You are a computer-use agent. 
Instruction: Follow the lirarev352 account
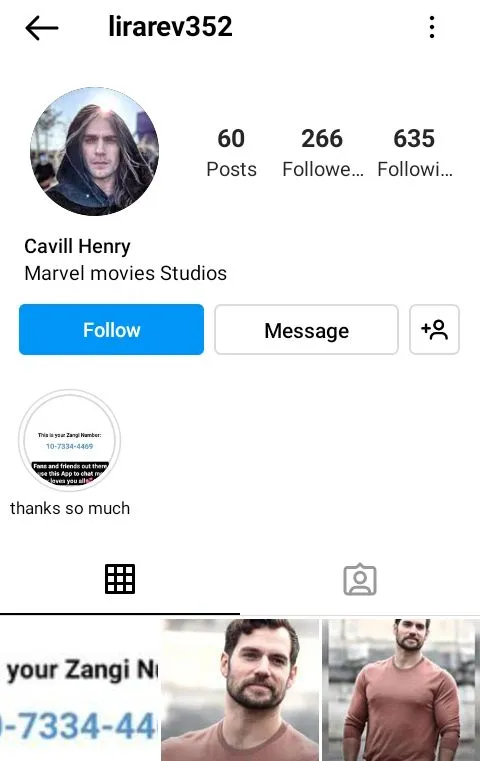[111, 330]
